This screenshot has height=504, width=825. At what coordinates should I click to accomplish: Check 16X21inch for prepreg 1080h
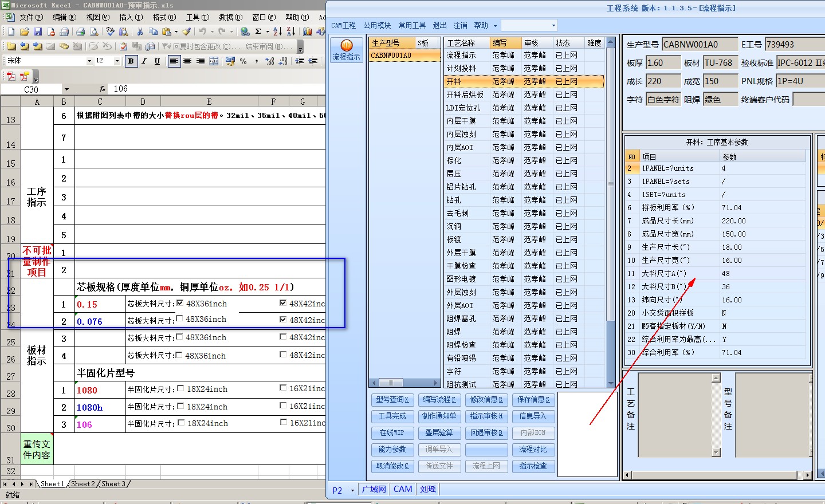pyautogui.click(x=283, y=405)
